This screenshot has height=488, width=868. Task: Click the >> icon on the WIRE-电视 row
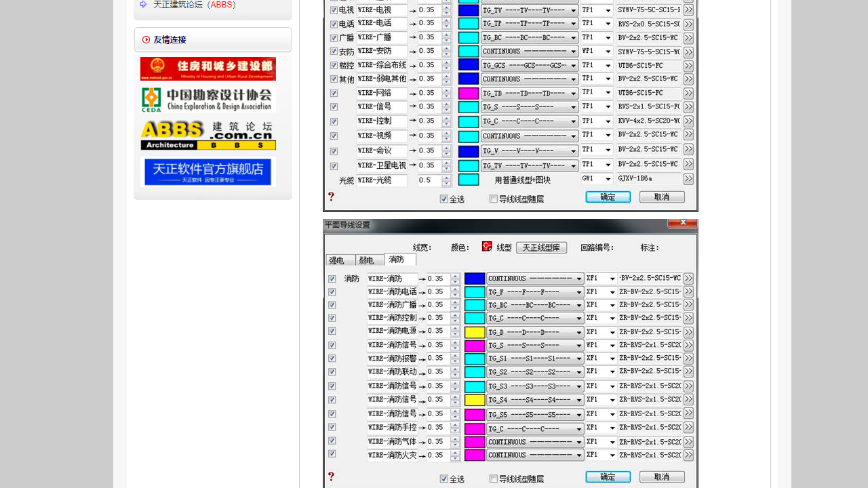point(688,9)
